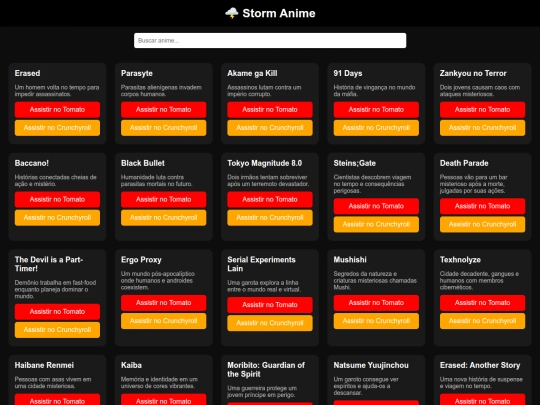Image resolution: width=540 pixels, height=405 pixels.
Task: Open Baccano! on Crunchyroll
Action: (57, 218)
